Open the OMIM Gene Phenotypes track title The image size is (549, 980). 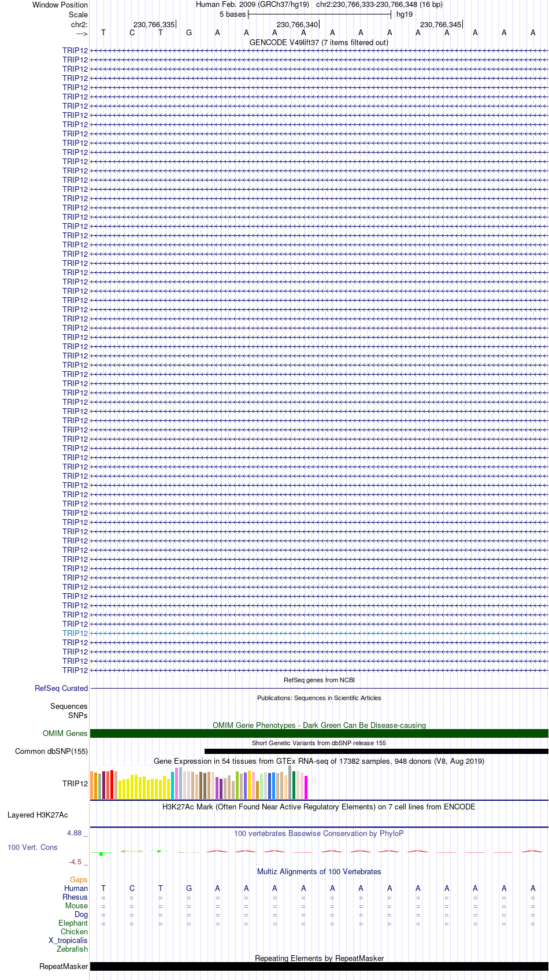pos(319,725)
